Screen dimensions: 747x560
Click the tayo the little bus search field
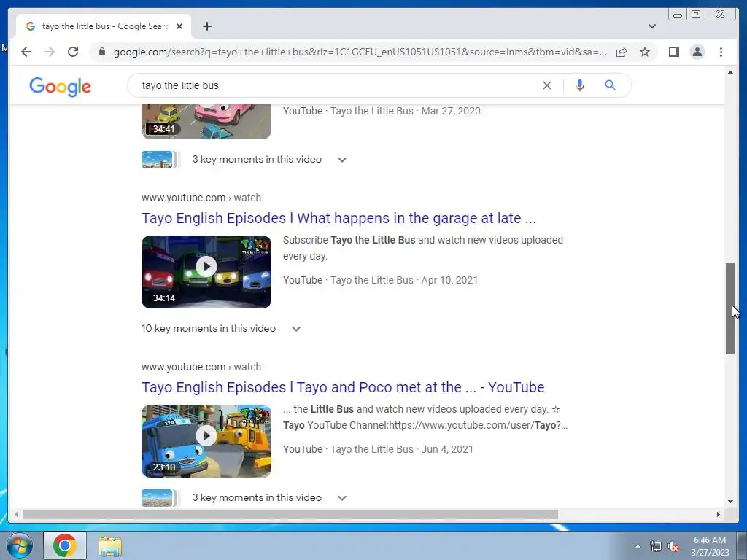pyautogui.click(x=333, y=85)
